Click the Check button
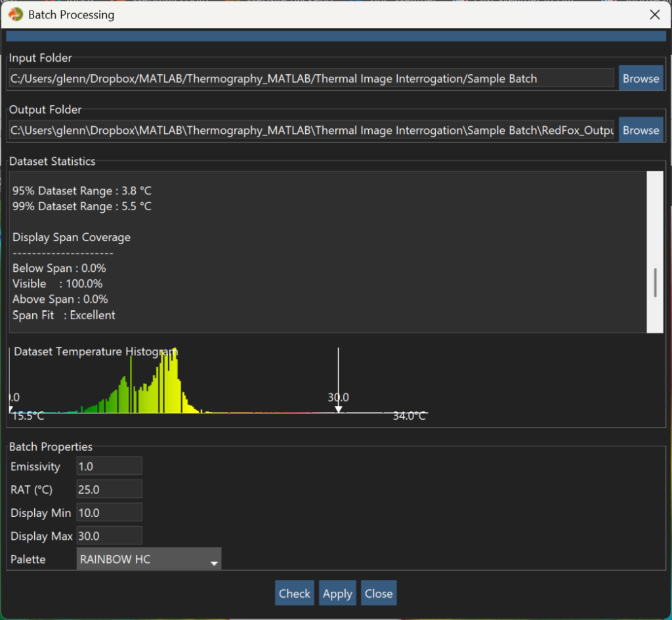 click(x=295, y=594)
